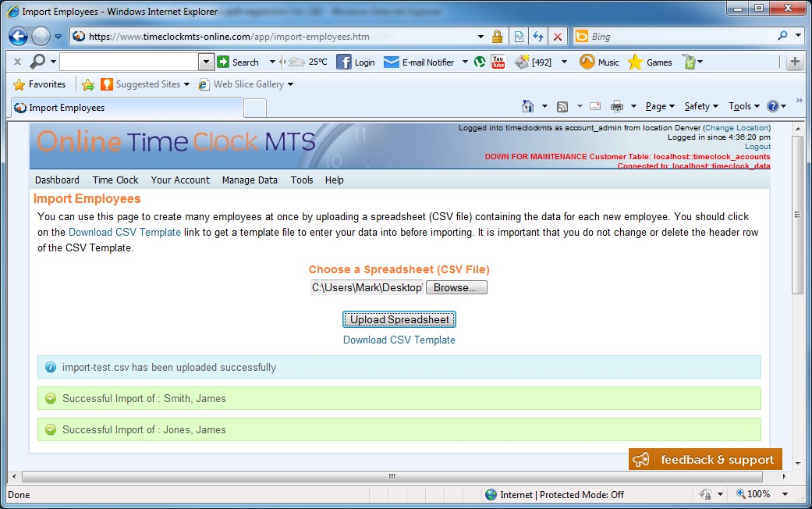Click Download CSV Template link below upload button
The width and height of the screenshot is (812, 509).
tap(399, 340)
